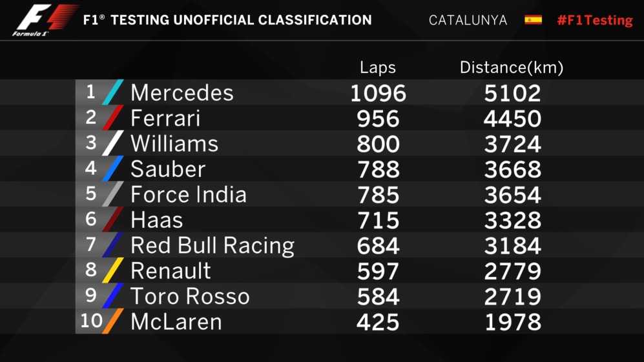The image size is (644, 362).
Task: Click McLaren's orange team color stripe
Action: click(112, 321)
